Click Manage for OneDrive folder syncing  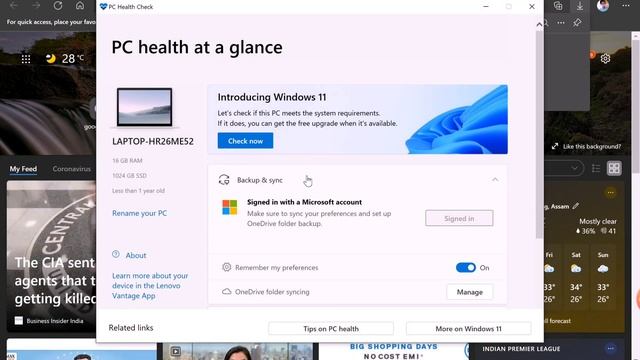469,292
